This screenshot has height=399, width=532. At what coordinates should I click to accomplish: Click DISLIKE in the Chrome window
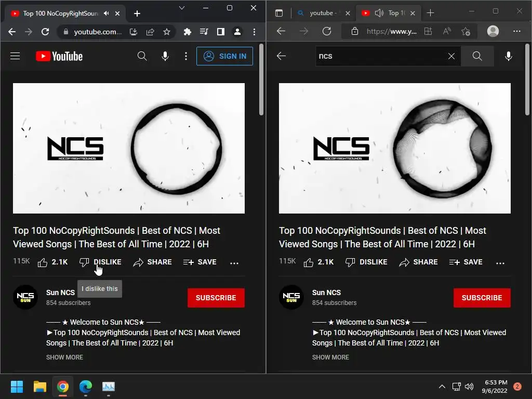(100, 262)
